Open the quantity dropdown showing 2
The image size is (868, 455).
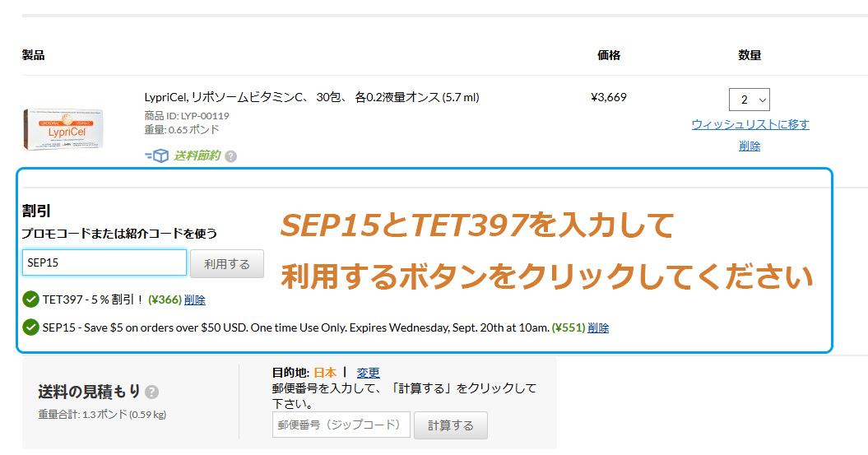[750, 100]
